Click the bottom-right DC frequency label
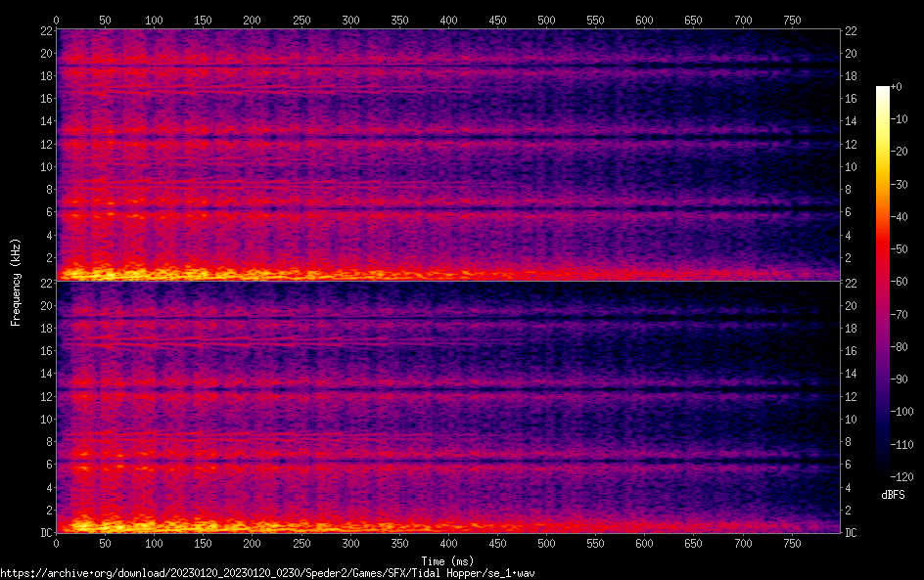The height and width of the screenshot is (580, 924). click(852, 533)
